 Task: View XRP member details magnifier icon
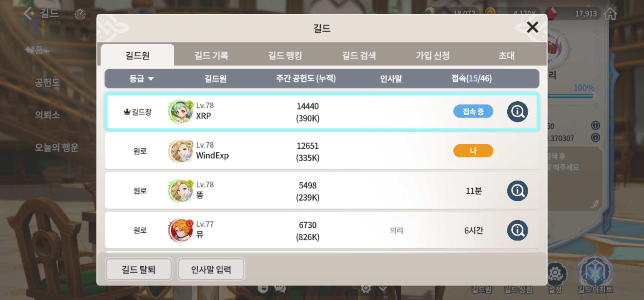(517, 112)
